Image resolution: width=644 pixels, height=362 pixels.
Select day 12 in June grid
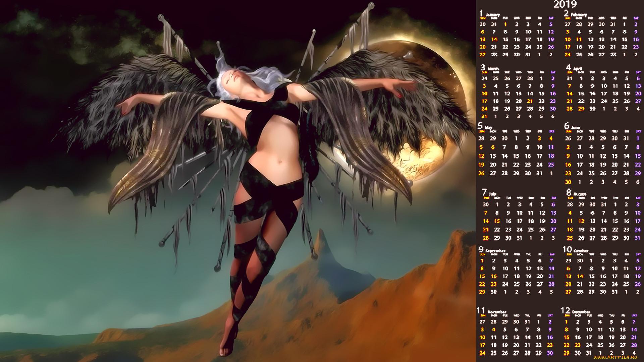click(x=603, y=156)
